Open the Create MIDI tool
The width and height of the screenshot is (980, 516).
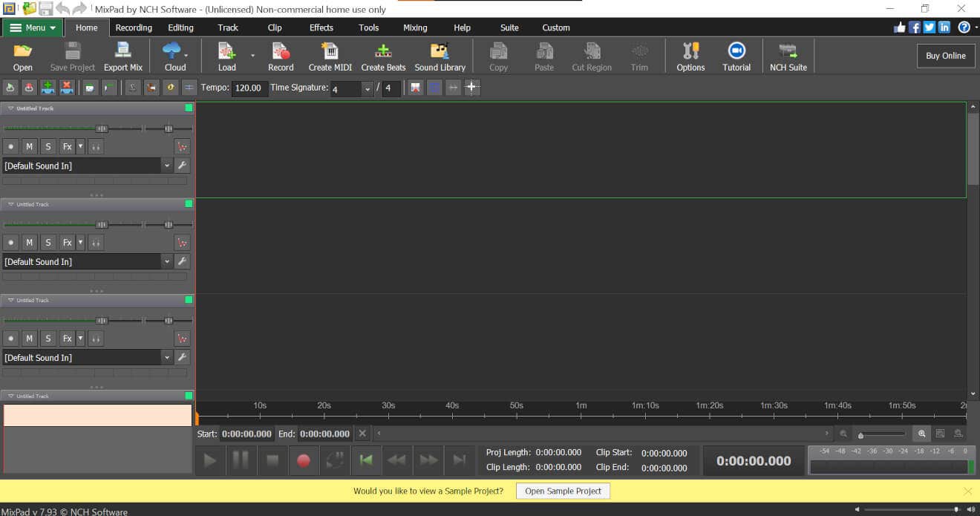pos(330,56)
